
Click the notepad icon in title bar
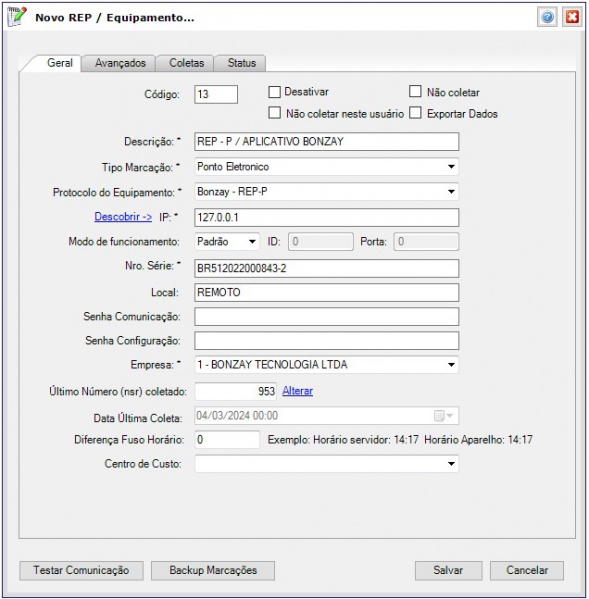pyautogui.click(x=17, y=17)
